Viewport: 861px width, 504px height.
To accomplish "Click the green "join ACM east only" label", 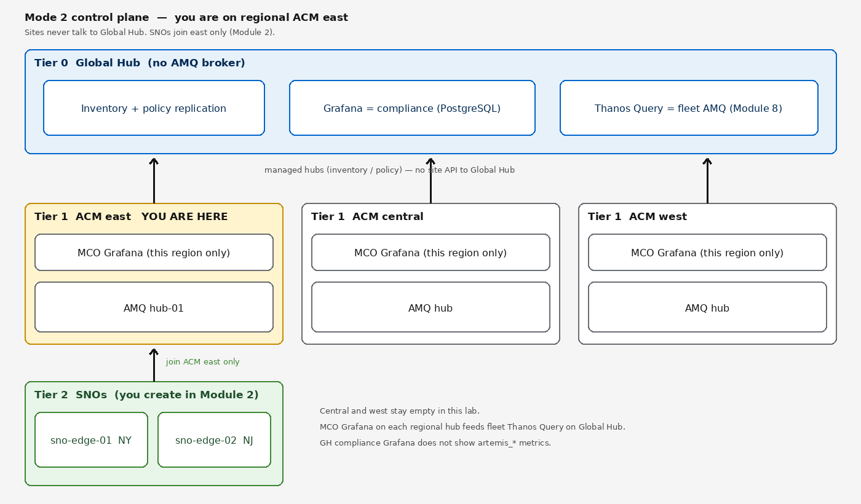I will point(203,361).
